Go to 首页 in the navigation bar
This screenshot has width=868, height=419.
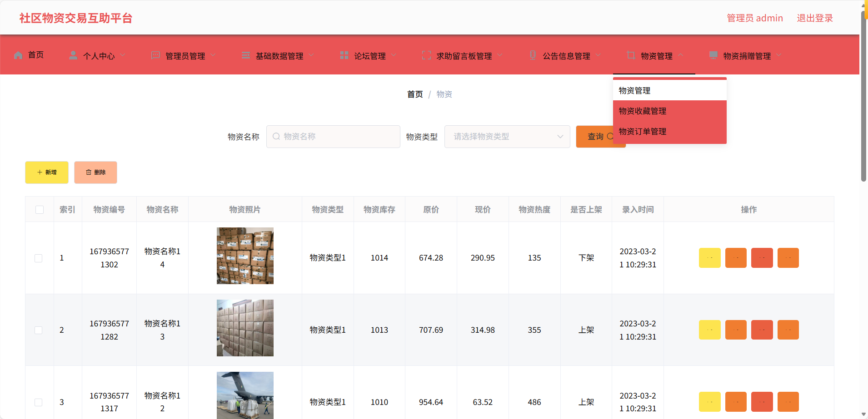coord(36,55)
